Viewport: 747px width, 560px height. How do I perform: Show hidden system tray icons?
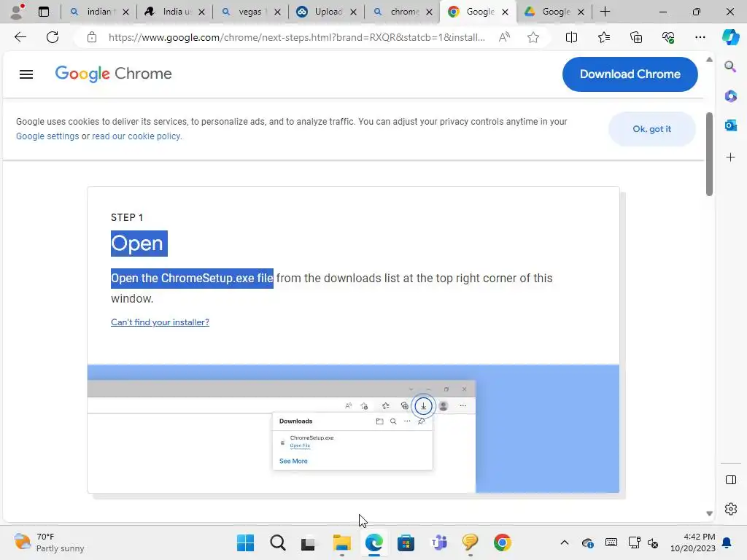pos(565,542)
